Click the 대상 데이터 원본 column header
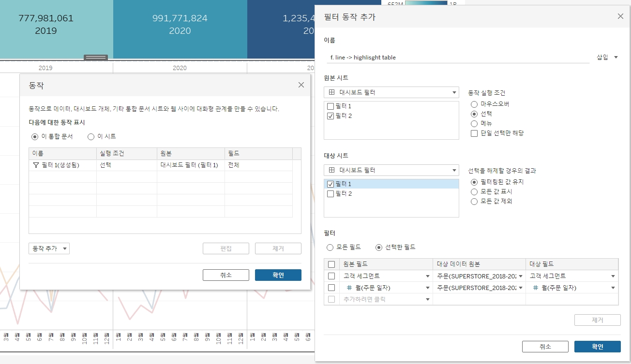 [479, 264]
